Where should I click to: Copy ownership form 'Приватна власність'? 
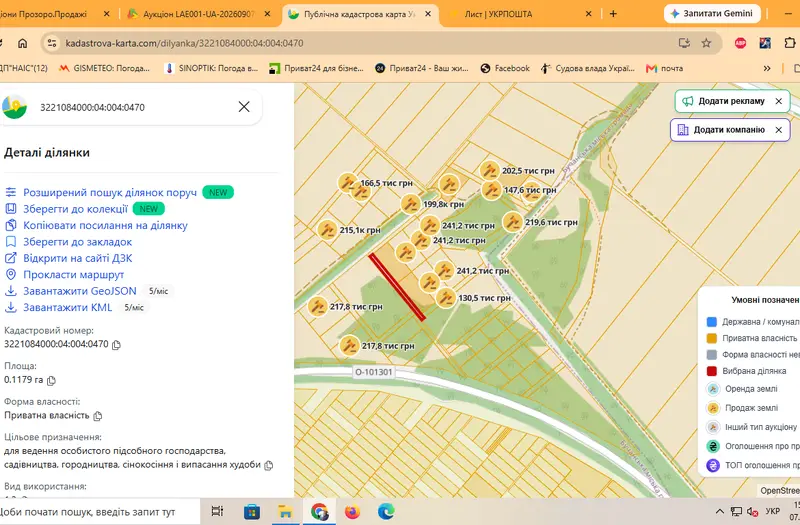coord(97,416)
